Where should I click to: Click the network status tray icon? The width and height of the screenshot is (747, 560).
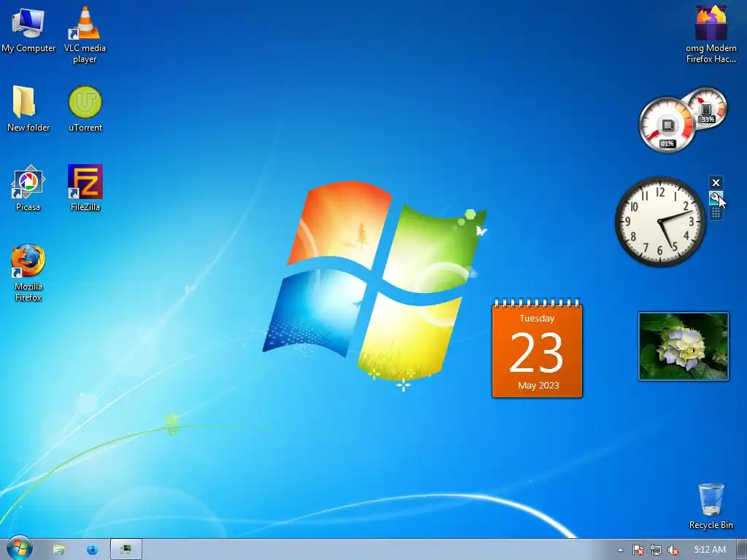[x=656, y=550]
